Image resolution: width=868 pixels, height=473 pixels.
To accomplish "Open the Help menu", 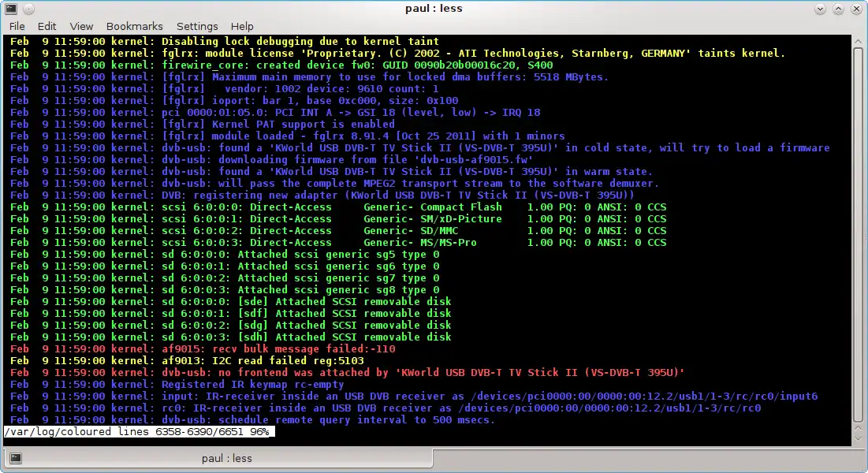I will 242,26.
